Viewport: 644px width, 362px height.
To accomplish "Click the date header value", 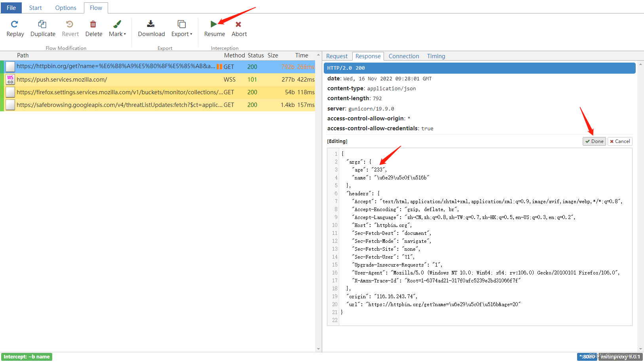I will 388,79.
